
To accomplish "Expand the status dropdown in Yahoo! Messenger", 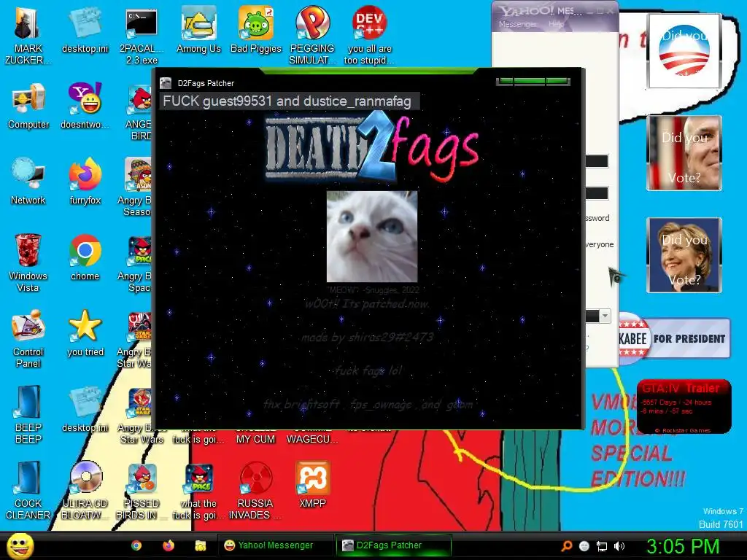I will 605,316.
